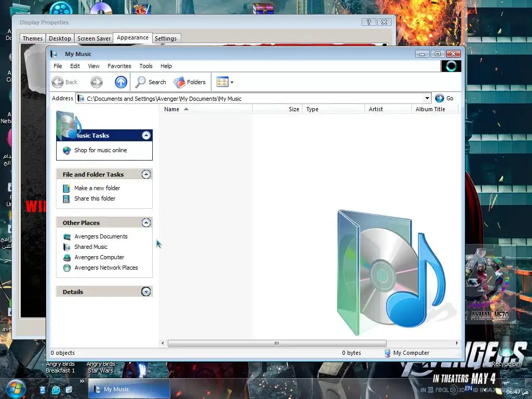The width and height of the screenshot is (532, 399).
Task: Click Shop for music online link
Action: [x=100, y=150]
